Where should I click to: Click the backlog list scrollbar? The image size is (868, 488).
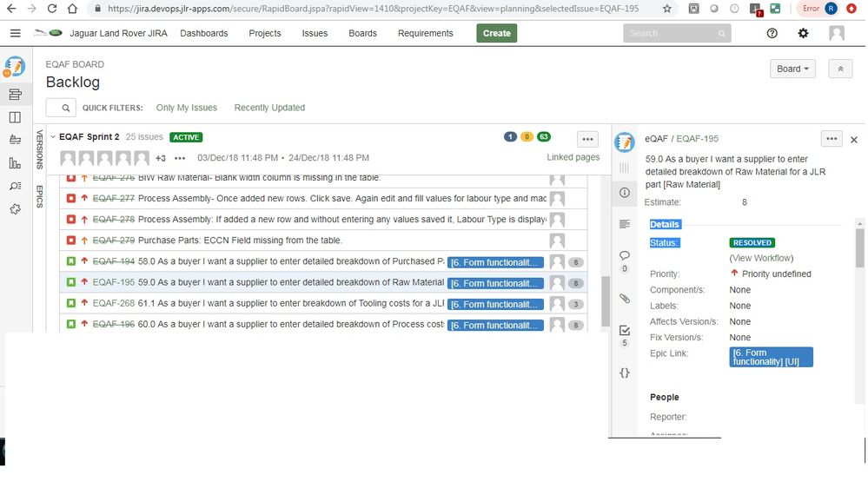605,301
